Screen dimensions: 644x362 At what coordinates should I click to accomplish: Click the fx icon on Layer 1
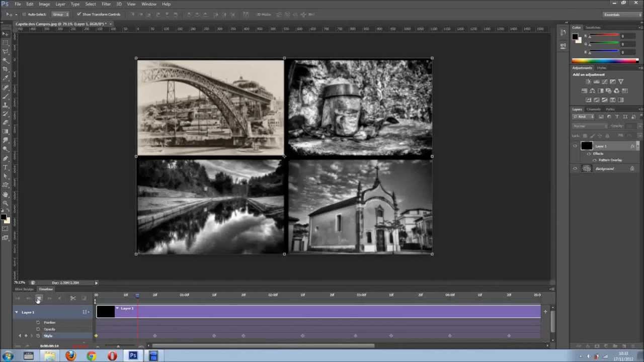click(632, 146)
